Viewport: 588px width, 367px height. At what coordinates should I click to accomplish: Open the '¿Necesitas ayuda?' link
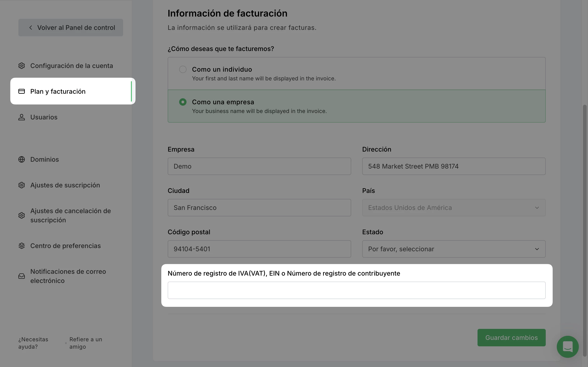pyautogui.click(x=33, y=343)
